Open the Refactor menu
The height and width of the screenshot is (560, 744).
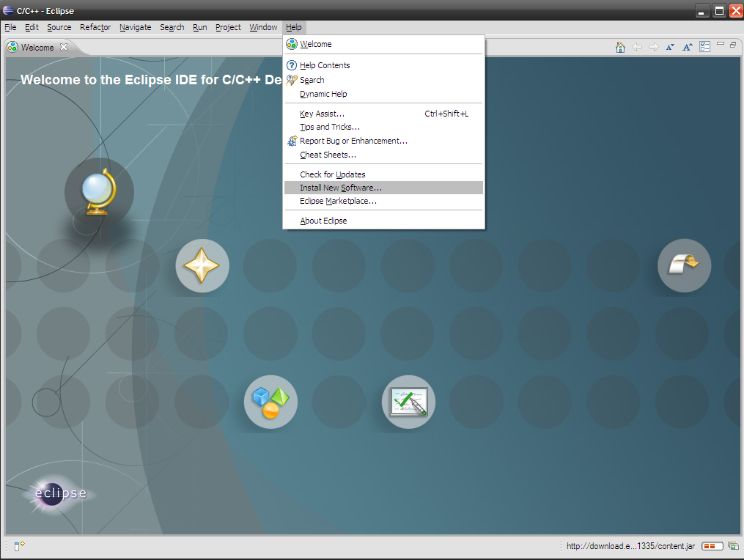tap(95, 27)
